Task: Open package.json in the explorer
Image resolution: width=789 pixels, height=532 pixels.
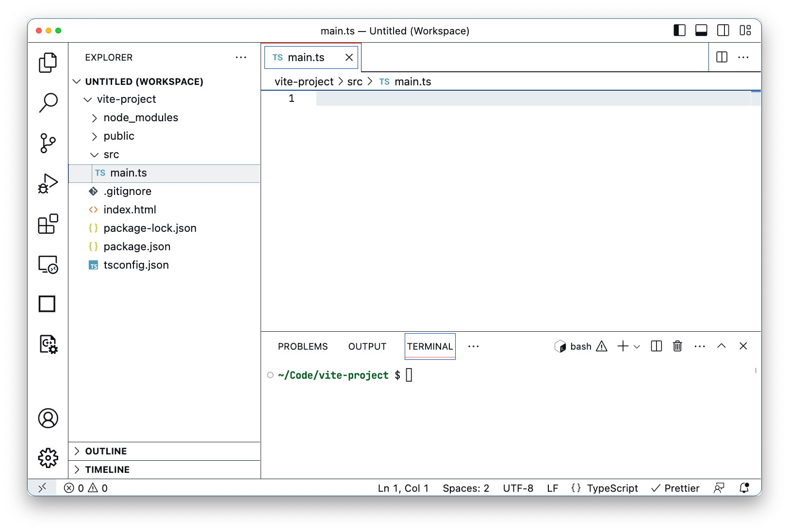Action: (137, 246)
